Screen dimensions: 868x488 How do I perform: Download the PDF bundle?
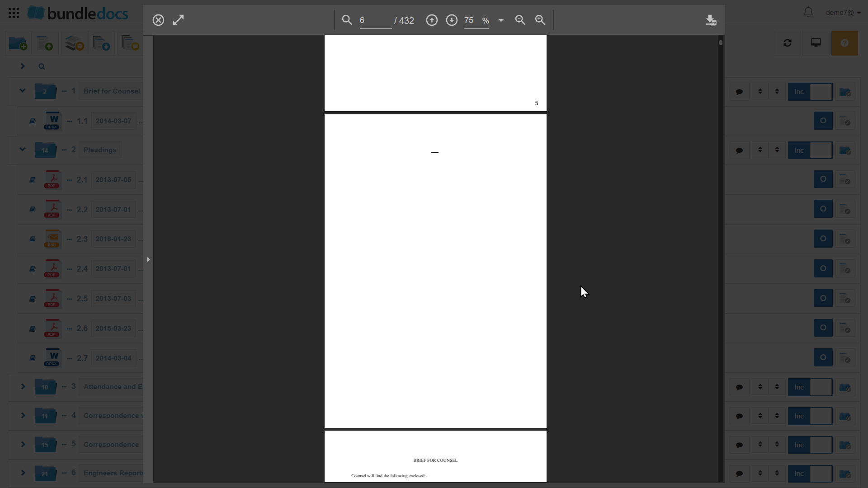[711, 20]
